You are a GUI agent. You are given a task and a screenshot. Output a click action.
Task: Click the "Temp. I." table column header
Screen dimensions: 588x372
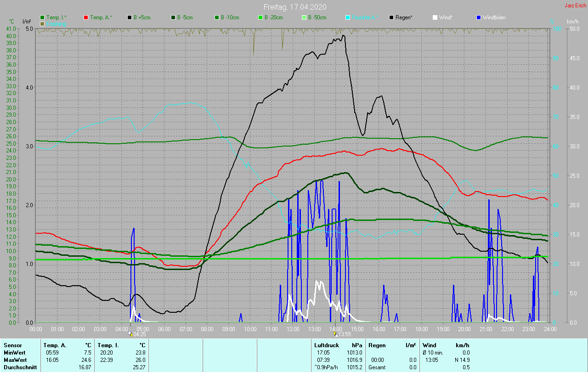tap(108, 345)
